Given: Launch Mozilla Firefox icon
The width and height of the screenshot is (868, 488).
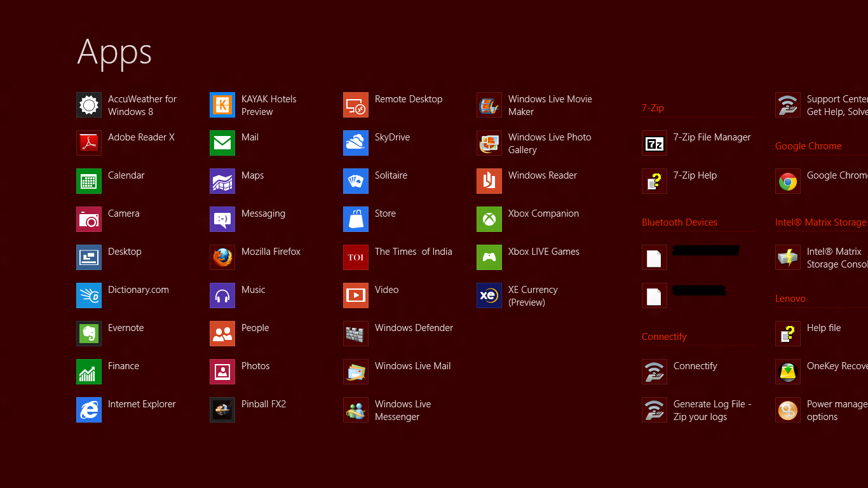Looking at the screenshot, I should click(222, 257).
